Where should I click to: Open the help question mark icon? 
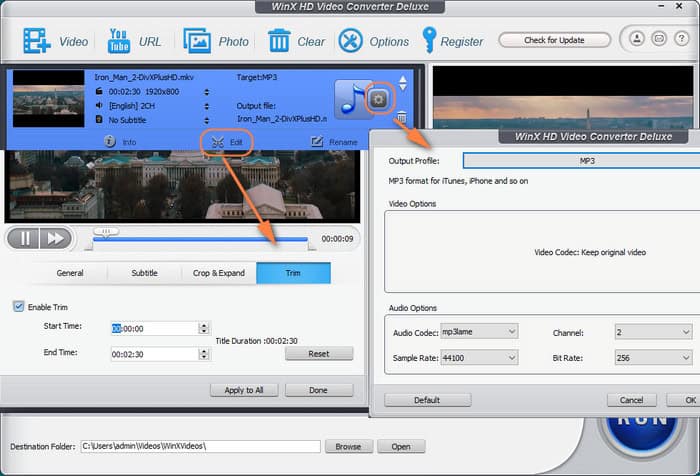click(x=681, y=39)
